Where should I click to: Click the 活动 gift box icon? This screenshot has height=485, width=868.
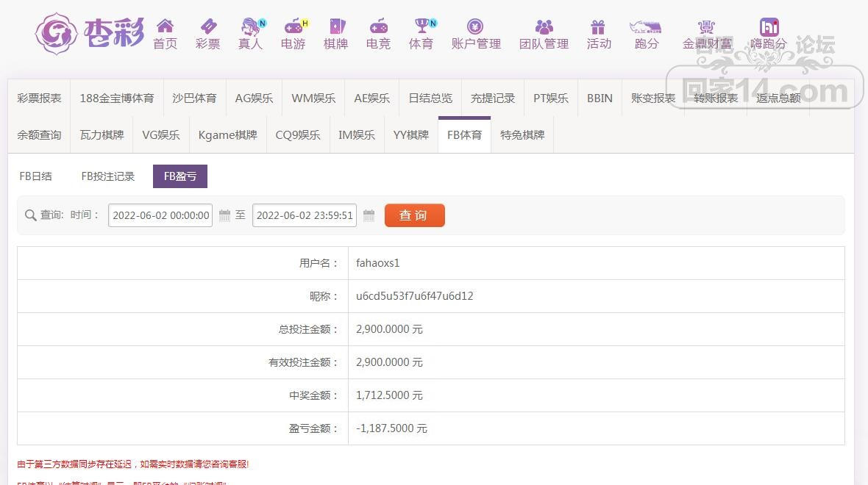tap(598, 27)
